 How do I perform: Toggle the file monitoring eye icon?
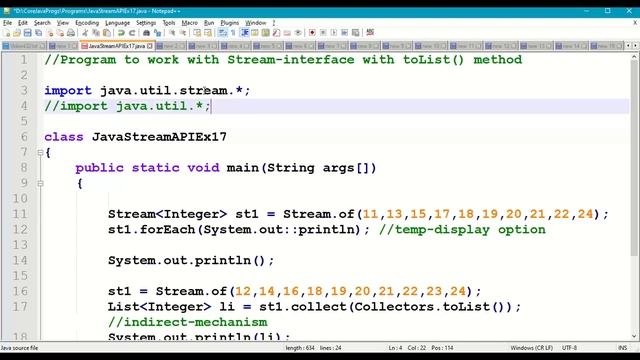point(298,33)
